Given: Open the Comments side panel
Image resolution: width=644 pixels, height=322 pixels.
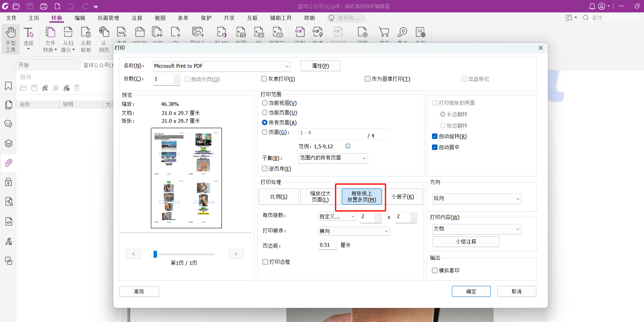Looking at the screenshot, I should coord(9,124).
